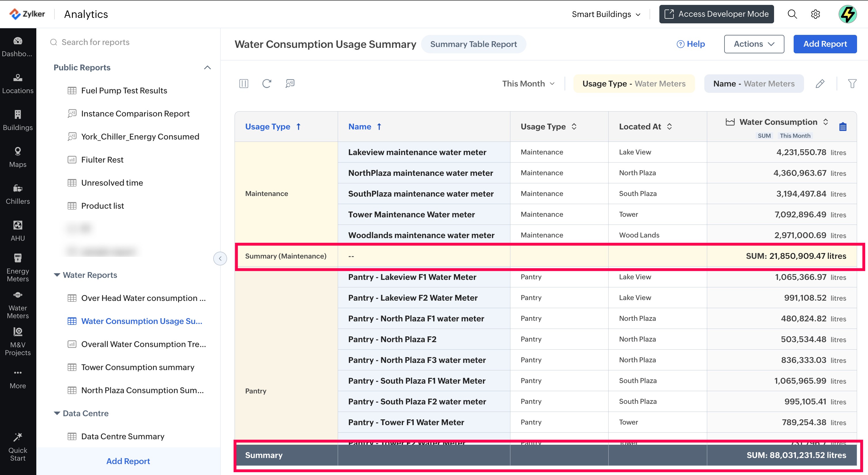
Task: Select the Usage Type - Water Meters filter chip
Action: [634, 84]
